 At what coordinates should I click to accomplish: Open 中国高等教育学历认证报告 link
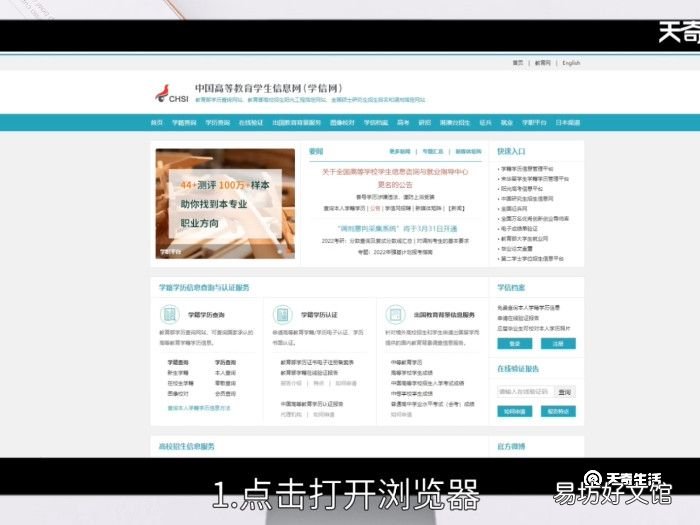coord(312,404)
